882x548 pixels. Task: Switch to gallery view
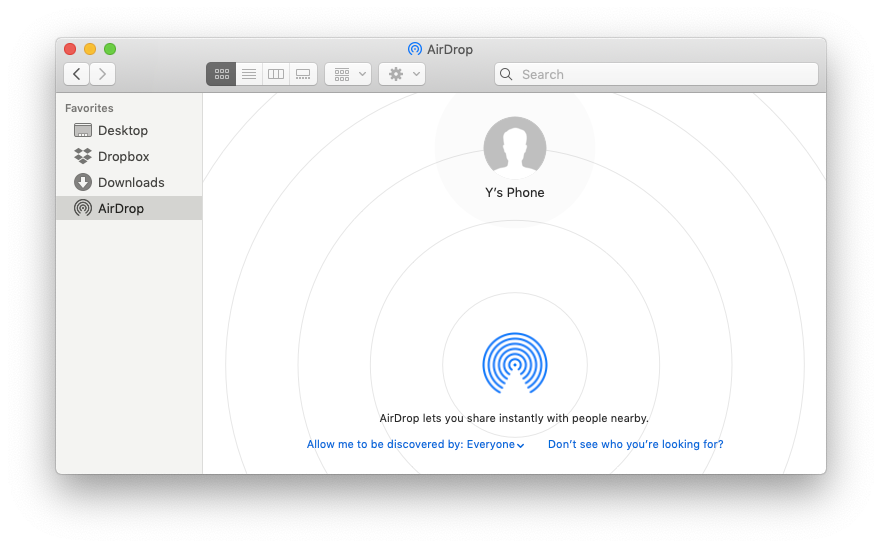tap(303, 74)
